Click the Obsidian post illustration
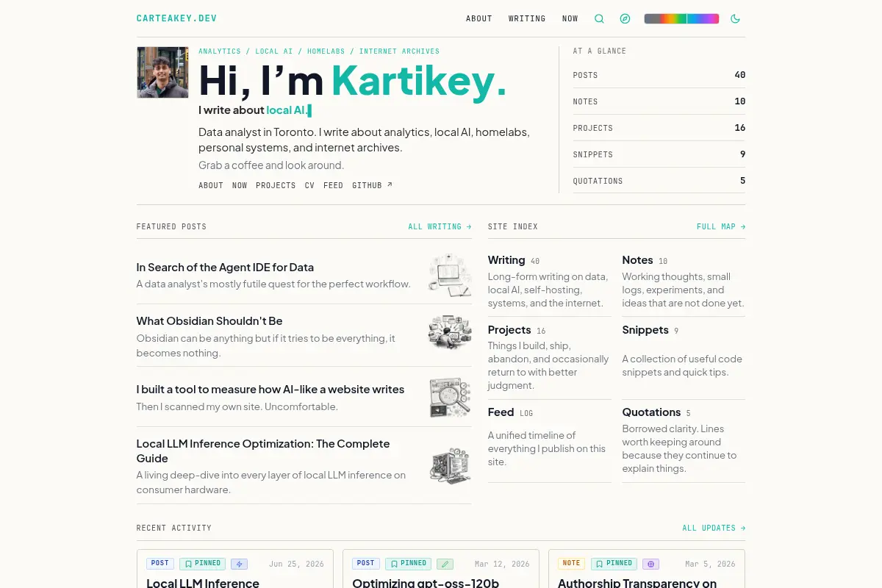The width and height of the screenshot is (882, 588). pyautogui.click(x=450, y=332)
